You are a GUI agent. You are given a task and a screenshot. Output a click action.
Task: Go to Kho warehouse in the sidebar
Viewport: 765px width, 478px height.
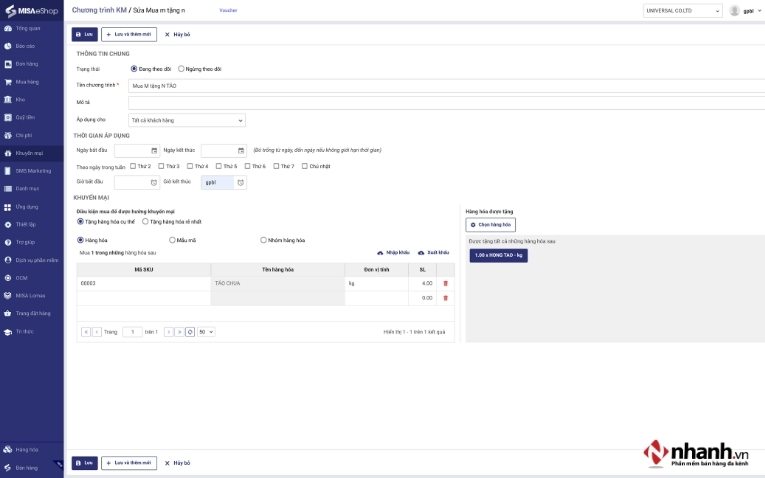coord(20,100)
